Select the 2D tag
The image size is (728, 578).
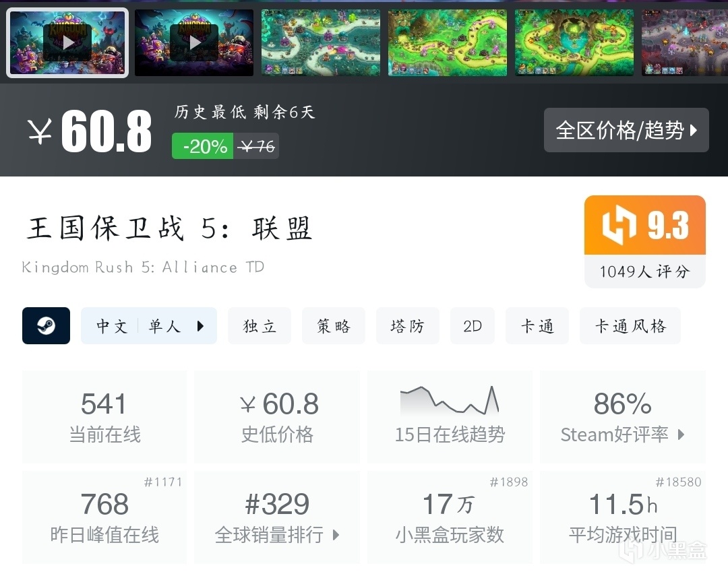[x=473, y=325]
